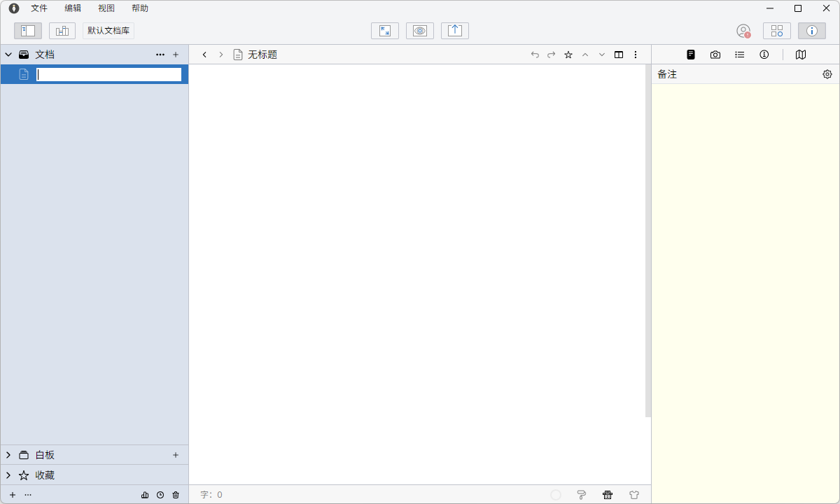Open the typewriter mode icon
The width and height of the screenshot is (840, 504).
tap(608, 495)
